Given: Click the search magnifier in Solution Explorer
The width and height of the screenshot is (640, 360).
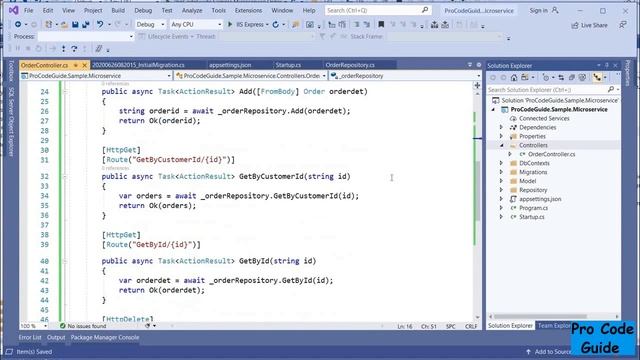Looking at the screenshot, I should click(x=611, y=89).
